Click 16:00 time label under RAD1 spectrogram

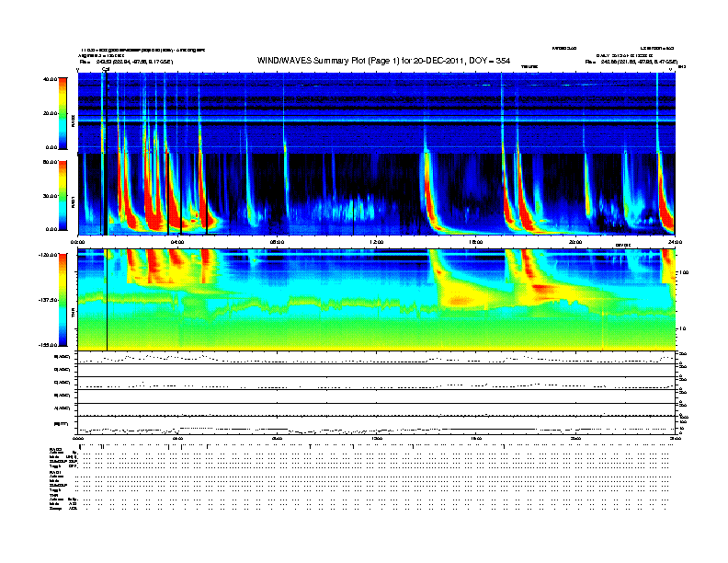click(x=476, y=242)
